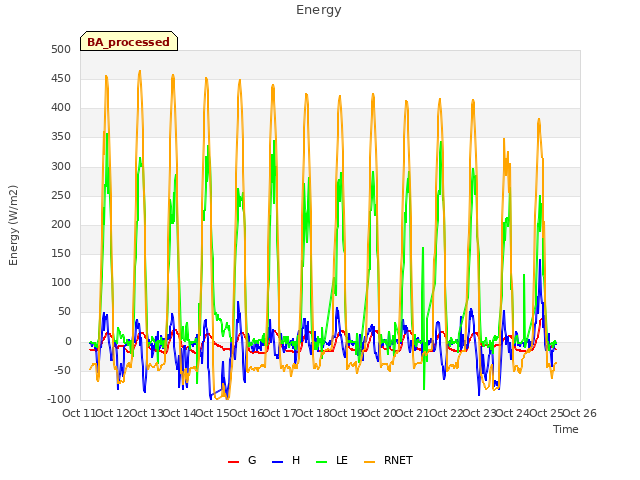Click the Oct 17 x-axis date label
The height and width of the screenshot is (480, 640).
point(279,413)
